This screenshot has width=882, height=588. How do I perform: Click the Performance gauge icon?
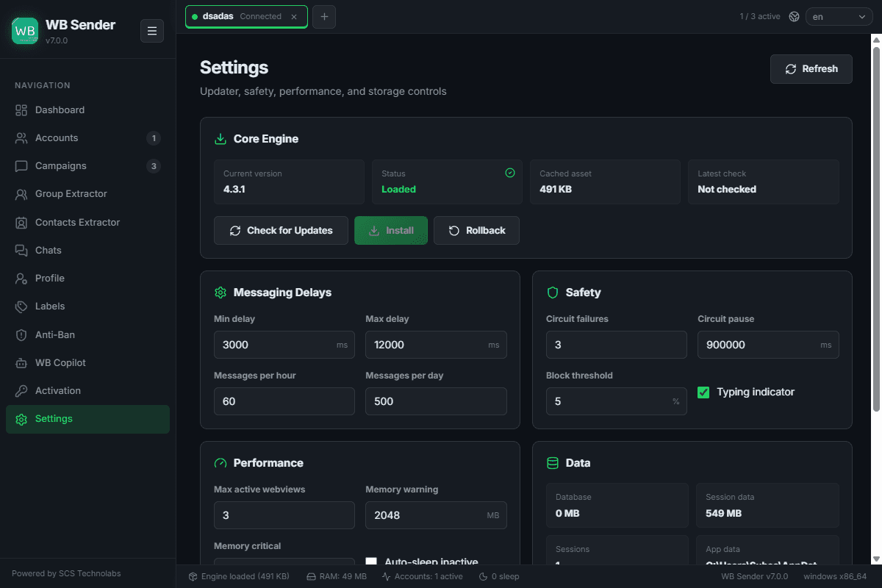click(220, 463)
